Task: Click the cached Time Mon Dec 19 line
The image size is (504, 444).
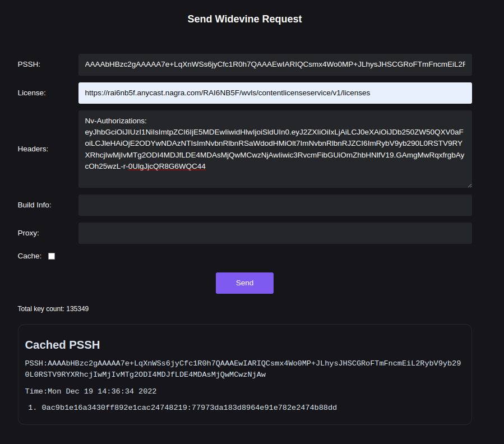Action: click(x=91, y=391)
